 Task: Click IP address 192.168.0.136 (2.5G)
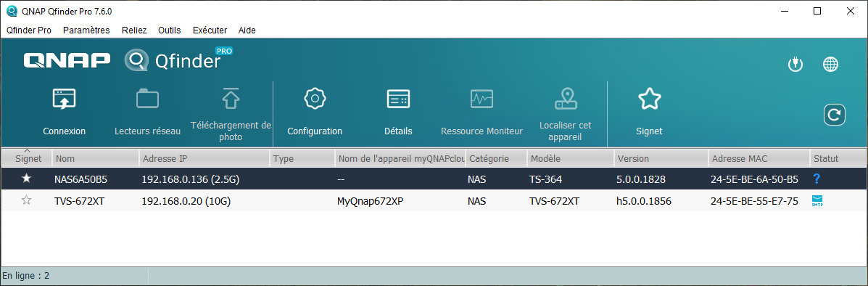(191, 179)
